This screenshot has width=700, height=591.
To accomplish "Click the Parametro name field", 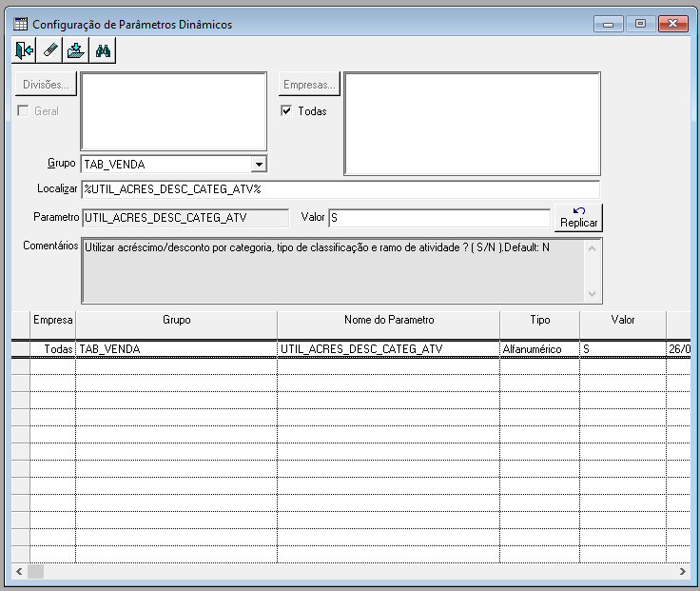I will click(185, 218).
